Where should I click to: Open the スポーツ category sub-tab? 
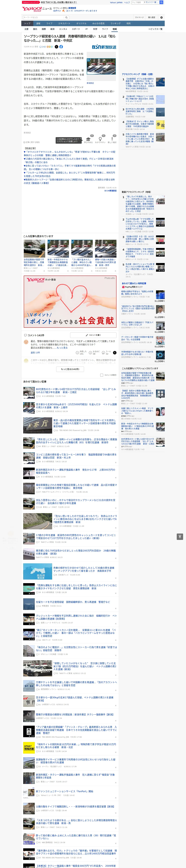[x=76, y=29]
